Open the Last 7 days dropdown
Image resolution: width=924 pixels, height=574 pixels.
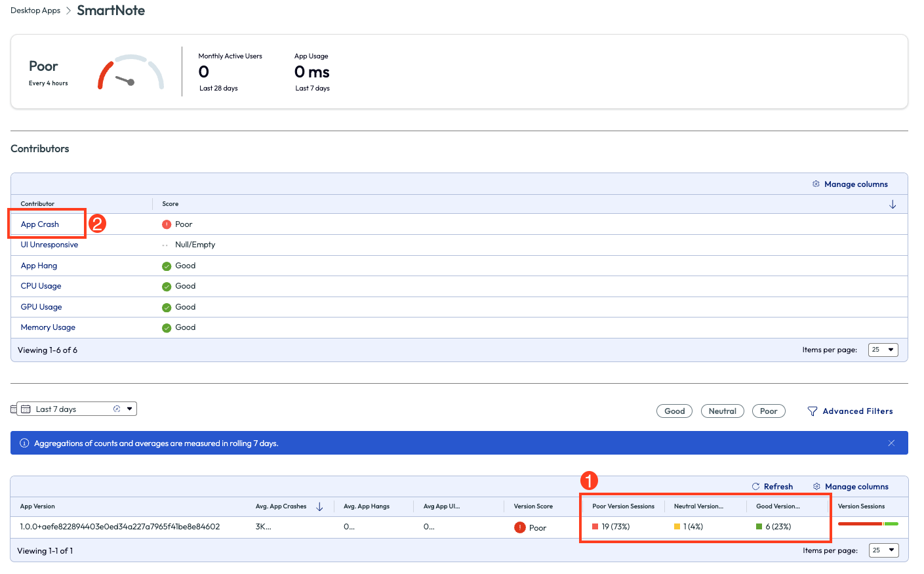point(130,408)
